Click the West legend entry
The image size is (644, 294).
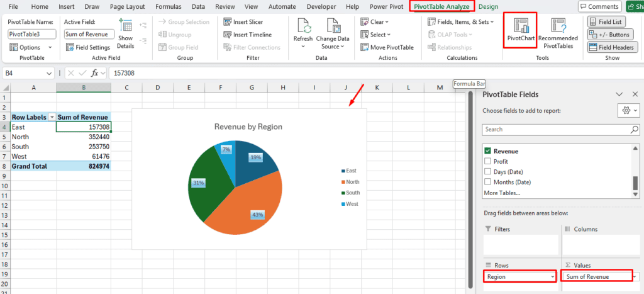[x=349, y=204]
